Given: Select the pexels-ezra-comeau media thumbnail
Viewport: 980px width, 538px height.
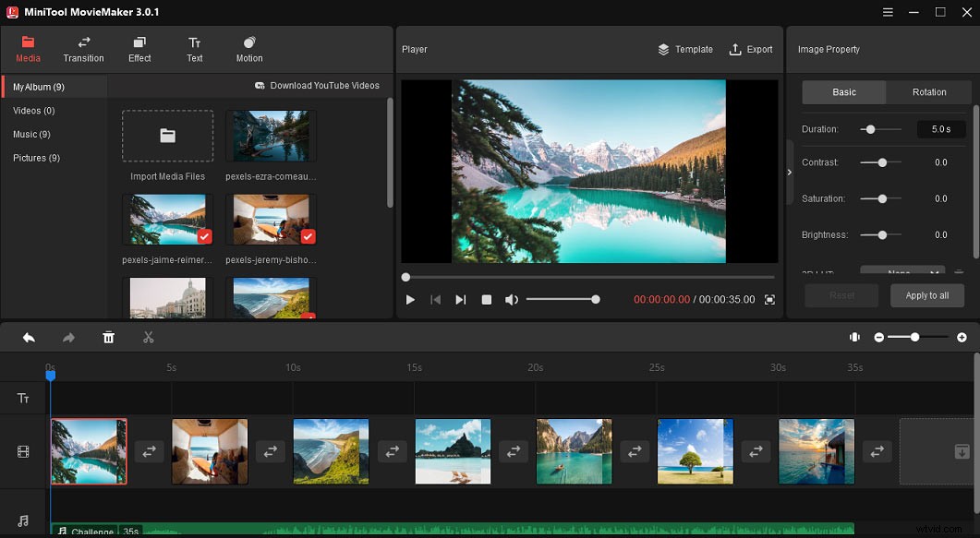Looking at the screenshot, I should (271, 136).
